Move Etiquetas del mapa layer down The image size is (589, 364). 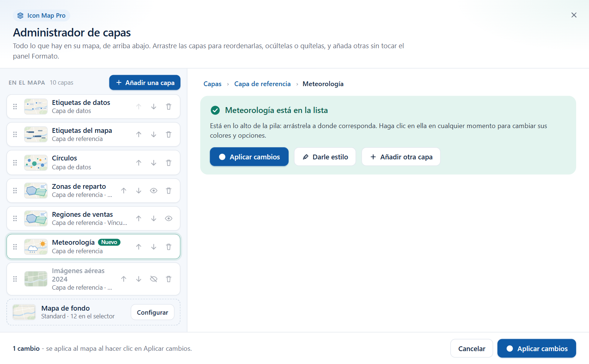pos(154,135)
